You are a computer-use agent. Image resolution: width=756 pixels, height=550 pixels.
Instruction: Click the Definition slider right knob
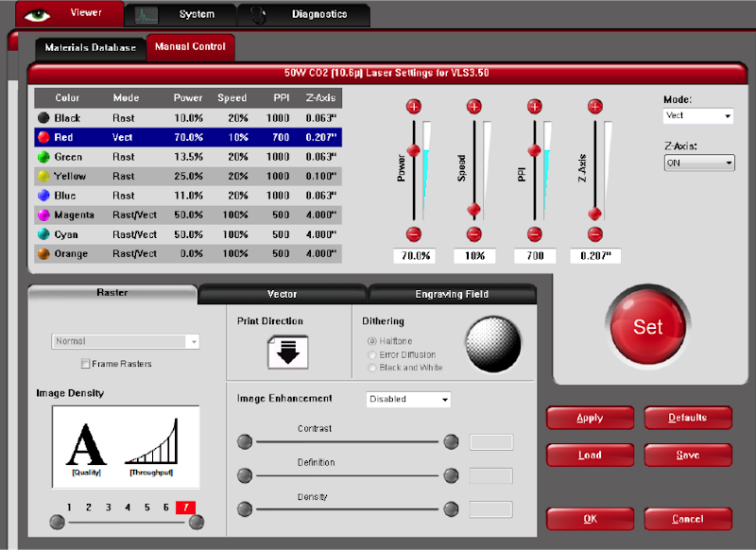(x=452, y=475)
